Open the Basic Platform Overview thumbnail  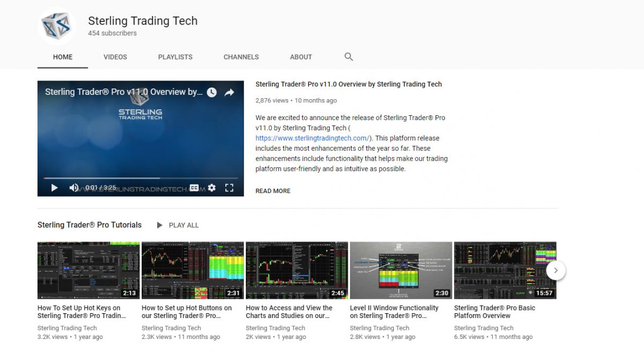point(505,270)
